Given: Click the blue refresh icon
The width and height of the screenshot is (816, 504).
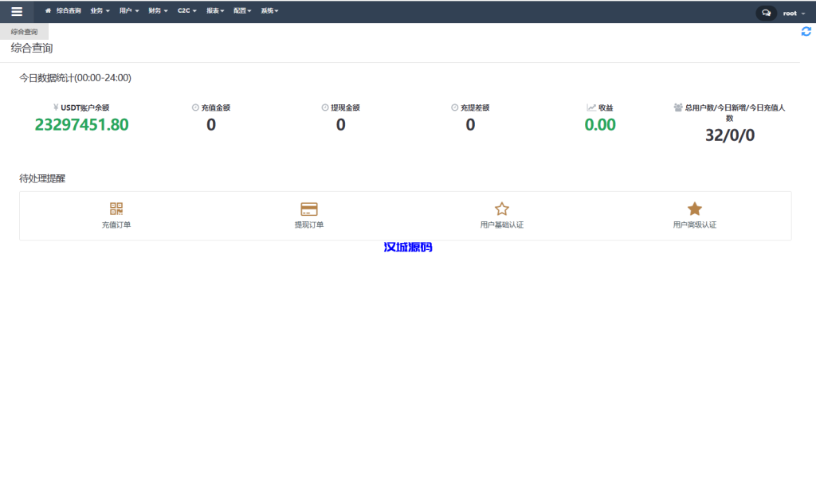Looking at the screenshot, I should click(x=806, y=31).
